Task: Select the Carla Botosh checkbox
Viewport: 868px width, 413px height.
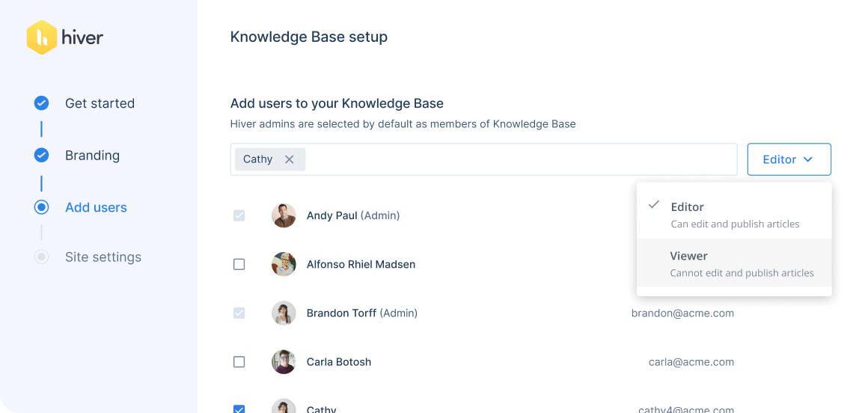Action: coord(239,361)
